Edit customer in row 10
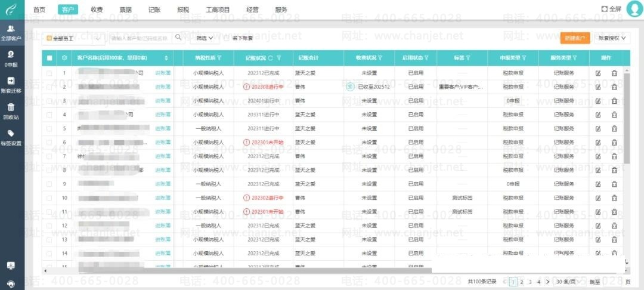 [598, 198]
